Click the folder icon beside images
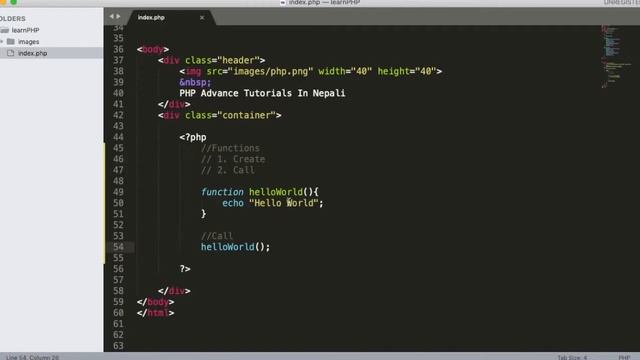The height and width of the screenshot is (360, 640). tap(11, 42)
